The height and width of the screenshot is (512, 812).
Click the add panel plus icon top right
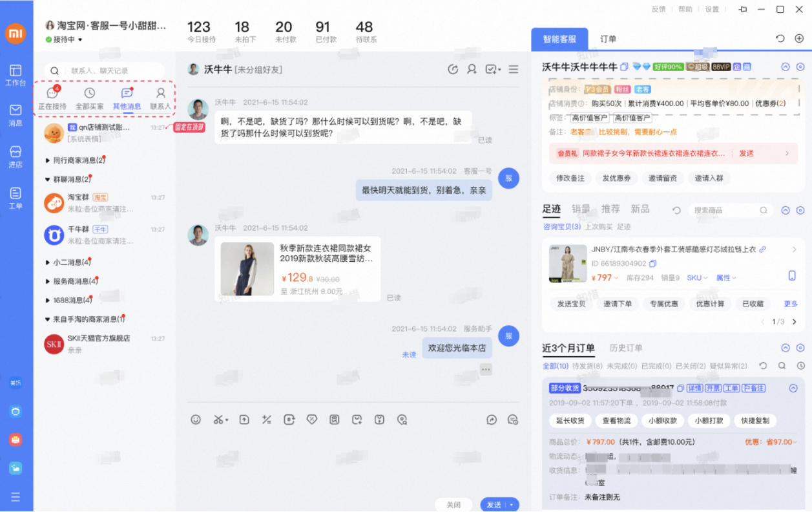(799, 39)
